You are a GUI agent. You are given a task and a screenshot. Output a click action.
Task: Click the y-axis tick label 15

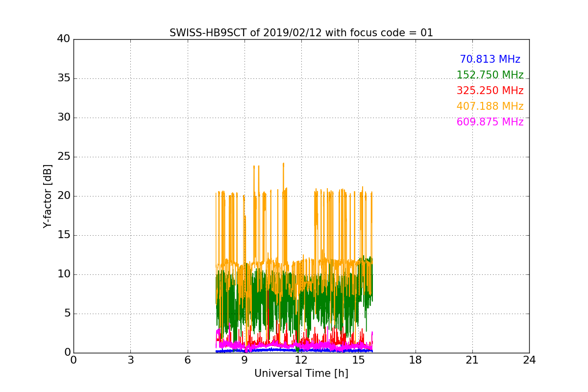64,235
